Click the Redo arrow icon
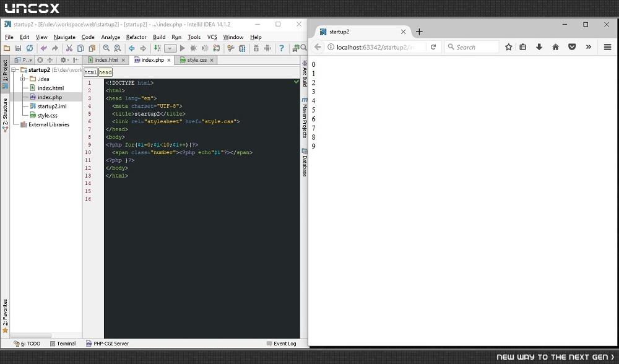Image resolution: width=619 pixels, height=364 pixels. coord(55,48)
